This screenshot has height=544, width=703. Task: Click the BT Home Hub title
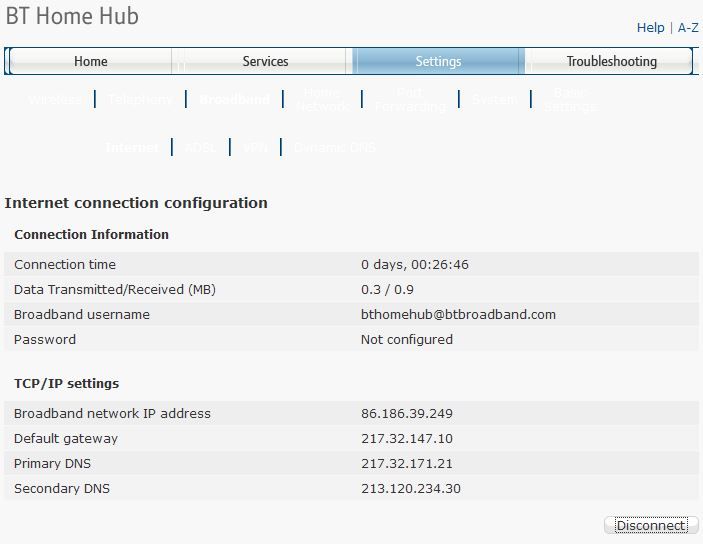click(x=72, y=17)
